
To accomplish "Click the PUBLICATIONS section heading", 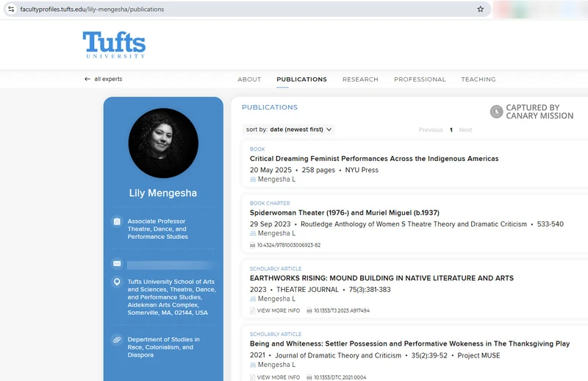I will [270, 107].
